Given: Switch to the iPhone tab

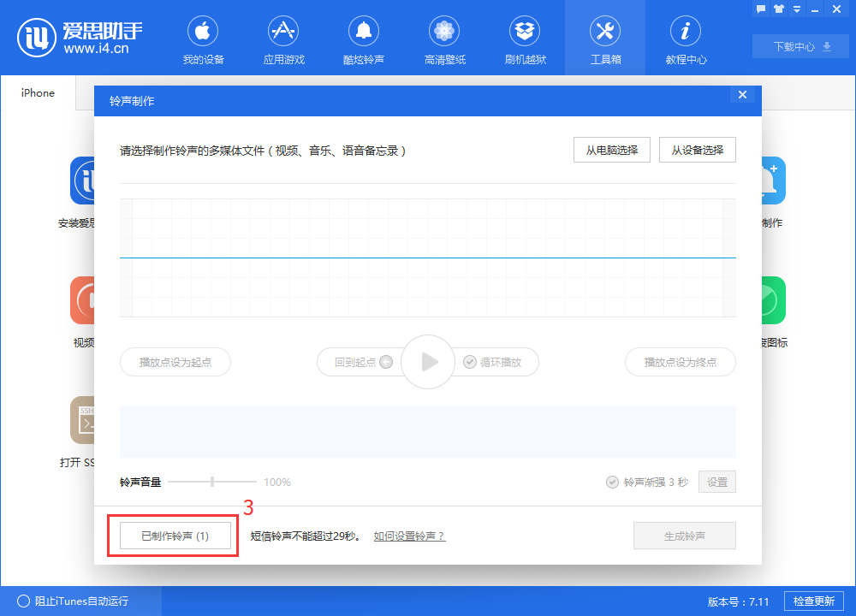Looking at the screenshot, I should 37,92.
